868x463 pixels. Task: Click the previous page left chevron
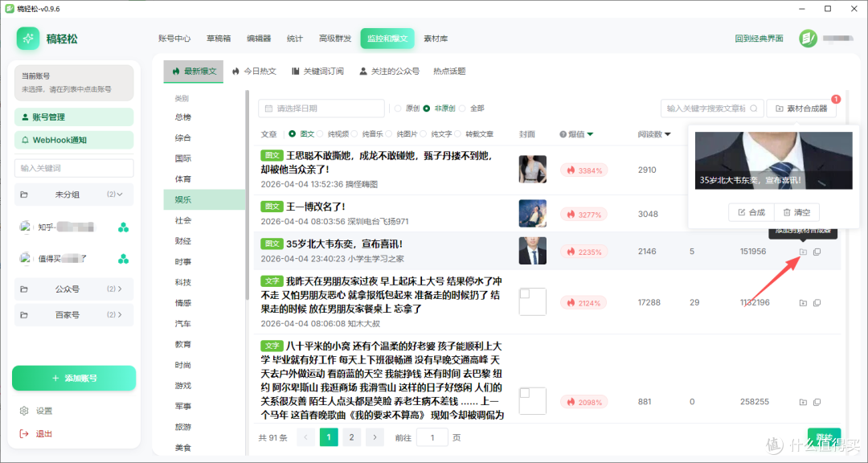tap(305, 437)
